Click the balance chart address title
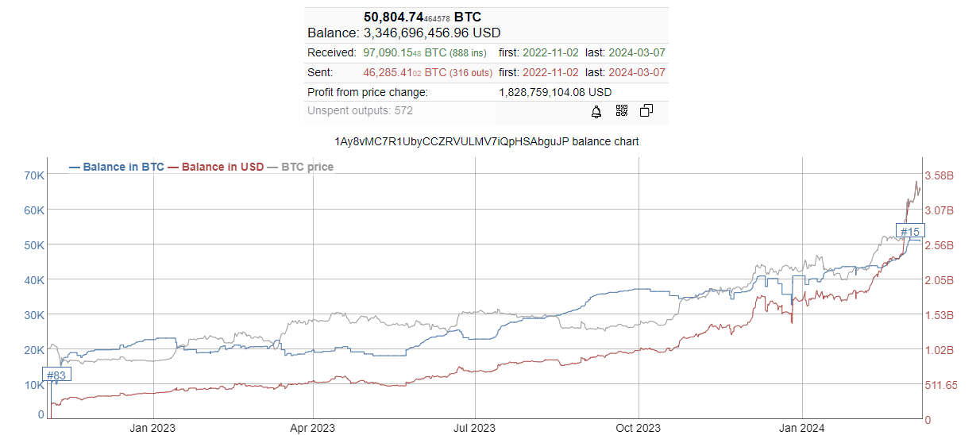Viewport: 980px width, 435px height. click(x=487, y=142)
